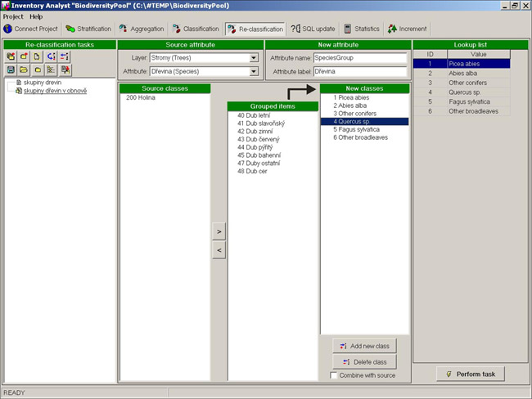Viewport: 532px width, 399px height.
Task: Enable the Combine with source checkbox
Action: [334, 374]
